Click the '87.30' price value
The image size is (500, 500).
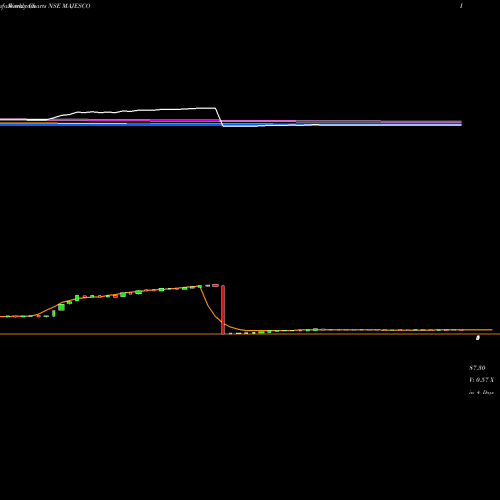click(x=477, y=368)
